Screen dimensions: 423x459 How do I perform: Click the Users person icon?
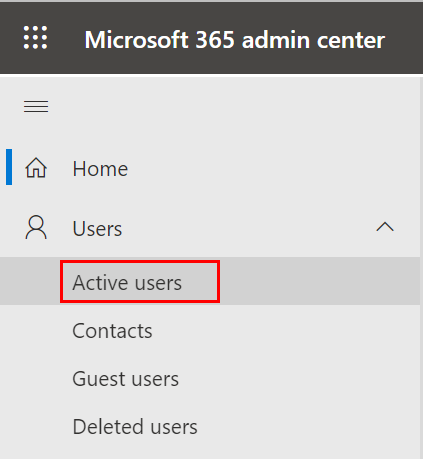click(36, 227)
